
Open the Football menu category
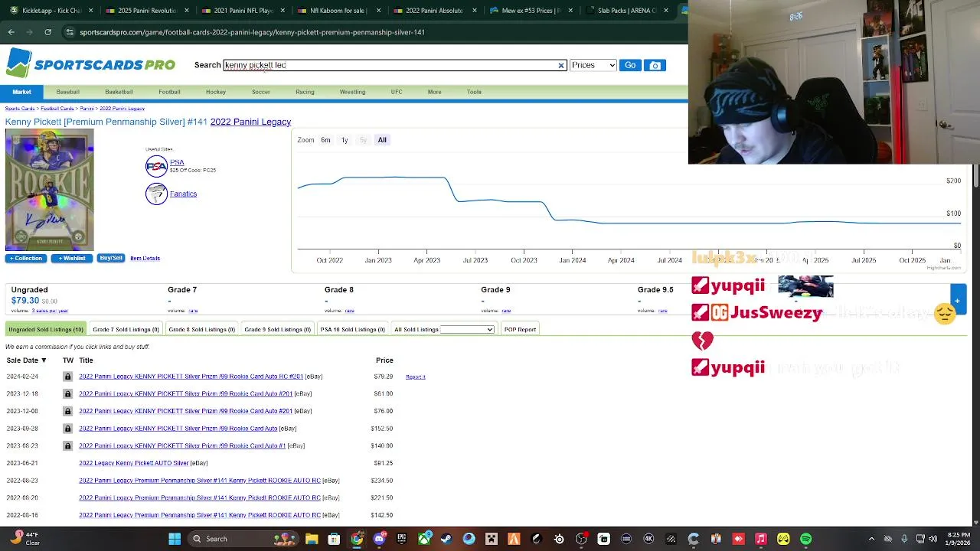[x=169, y=92]
